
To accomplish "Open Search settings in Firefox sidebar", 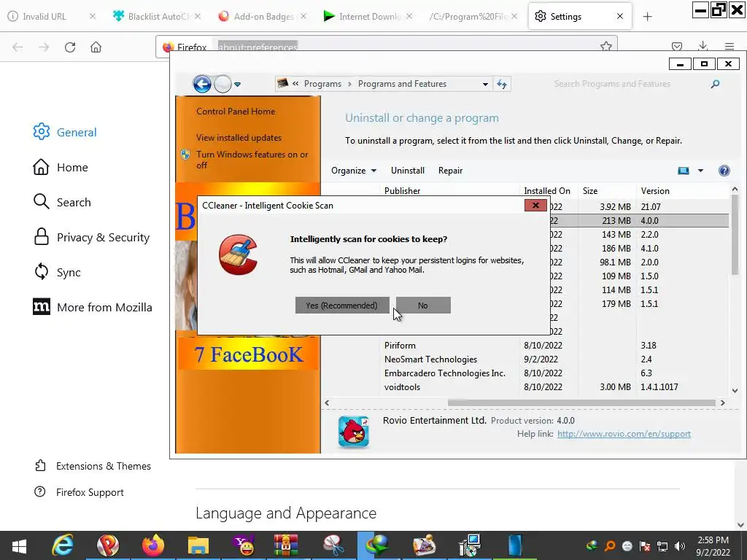I will point(62,203).
